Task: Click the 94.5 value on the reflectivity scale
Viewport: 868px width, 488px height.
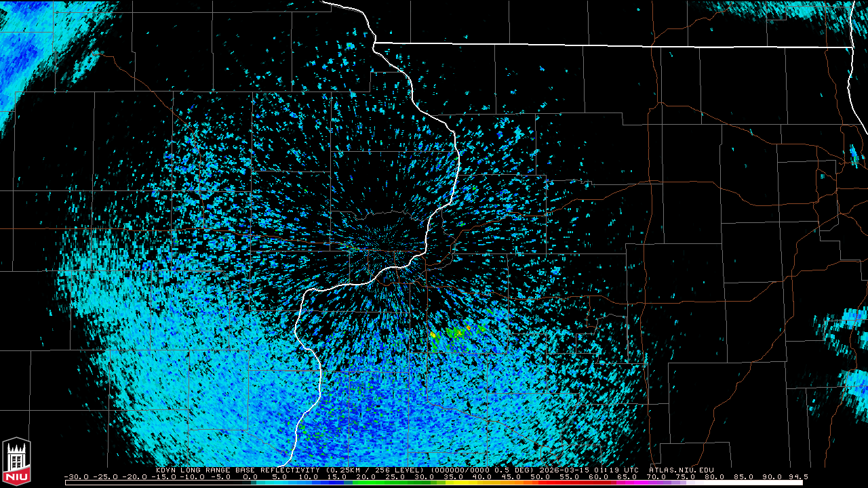Action: (798, 477)
